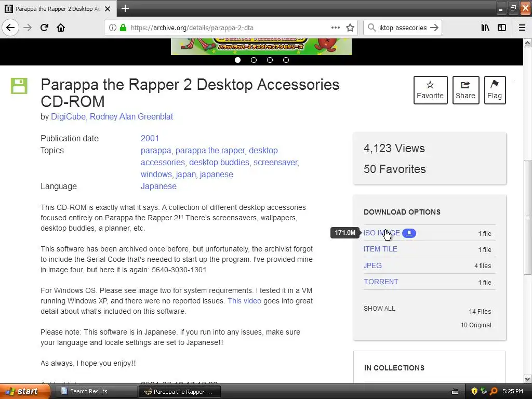Image resolution: width=532 pixels, height=399 pixels.
Task: Open a new browser tab
Action: pyautogui.click(x=125, y=8)
